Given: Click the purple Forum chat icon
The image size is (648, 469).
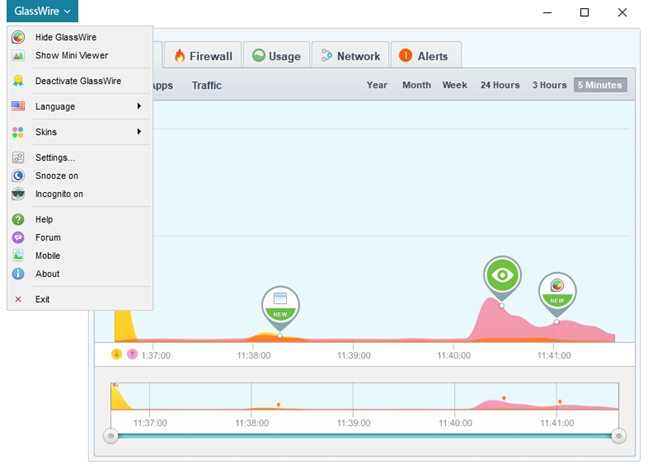Looking at the screenshot, I should tap(18, 238).
